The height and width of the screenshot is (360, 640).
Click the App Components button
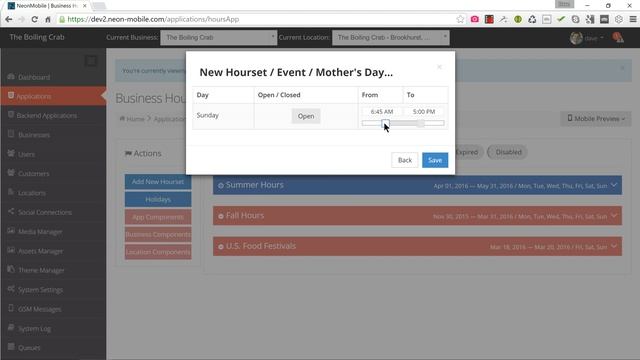point(158,217)
